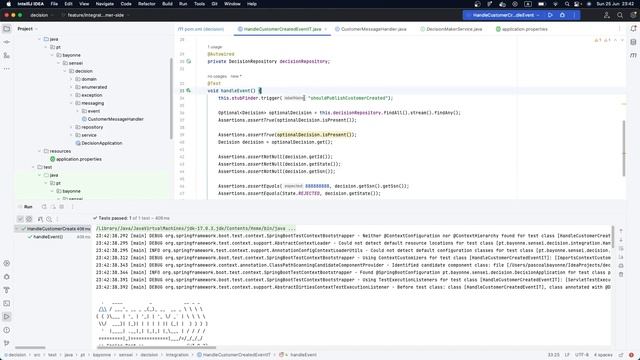This screenshot has height=360, width=640.
Task: Open the Build menu
Action: pos(167,4)
